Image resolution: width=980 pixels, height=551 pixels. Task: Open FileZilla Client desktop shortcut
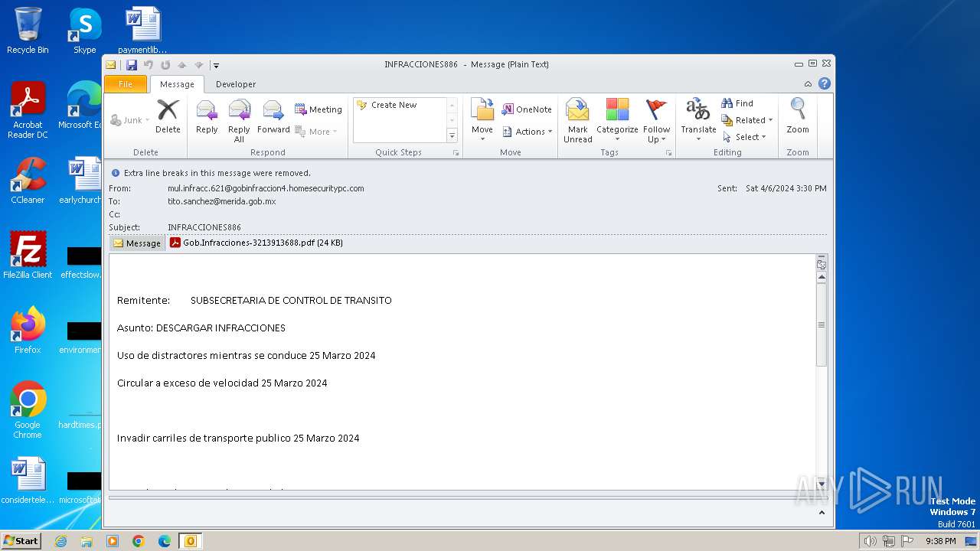pos(28,256)
